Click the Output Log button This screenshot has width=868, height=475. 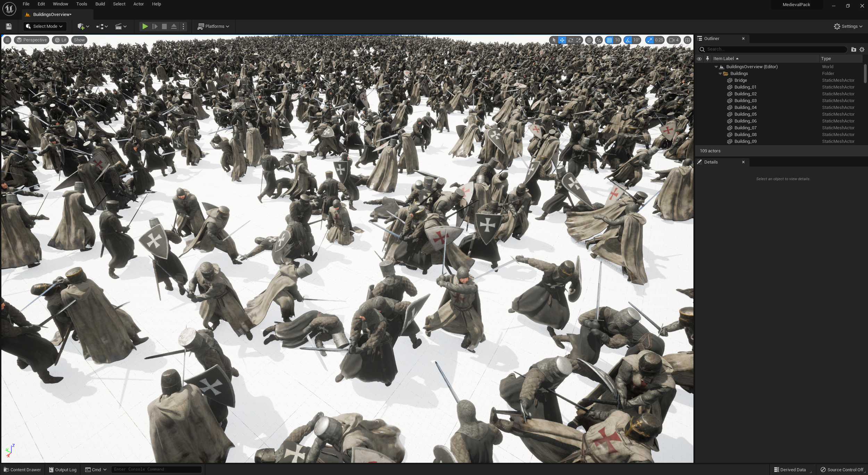pyautogui.click(x=62, y=469)
